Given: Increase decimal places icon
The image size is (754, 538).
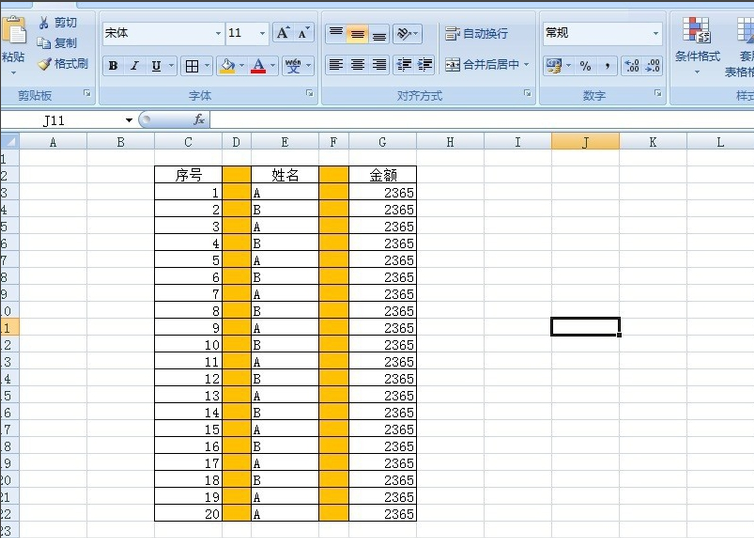Looking at the screenshot, I should coord(631,66).
